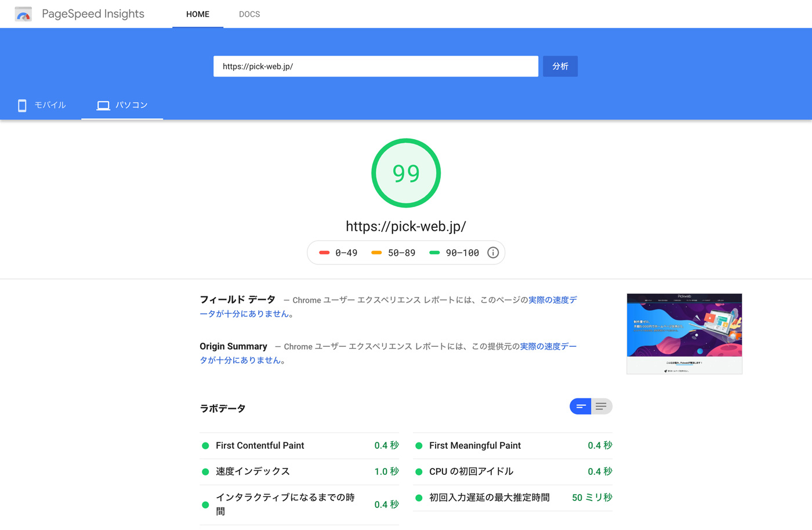Click the green 90–100 legend marker

(434, 253)
